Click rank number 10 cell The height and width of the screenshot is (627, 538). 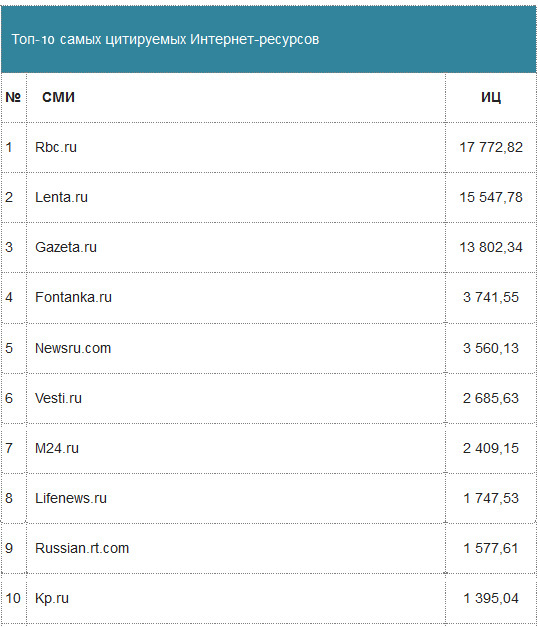click(x=13, y=598)
